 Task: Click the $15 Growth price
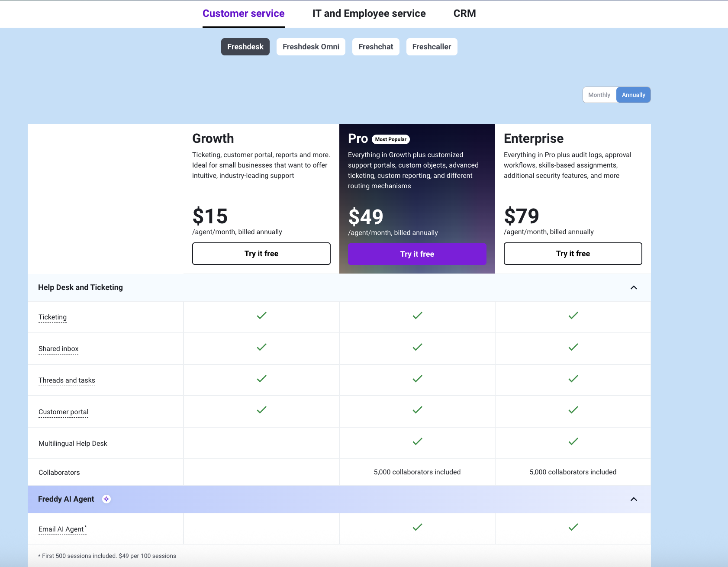(x=210, y=216)
